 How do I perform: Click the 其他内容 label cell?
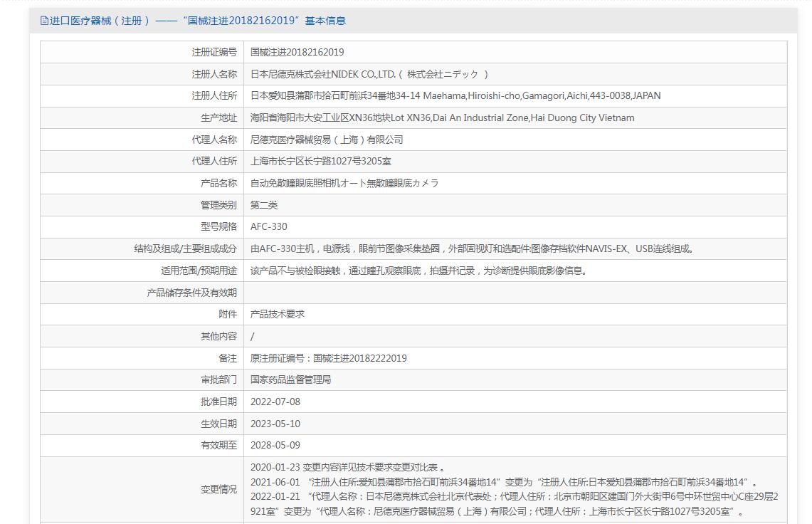click(x=142, y=336)
